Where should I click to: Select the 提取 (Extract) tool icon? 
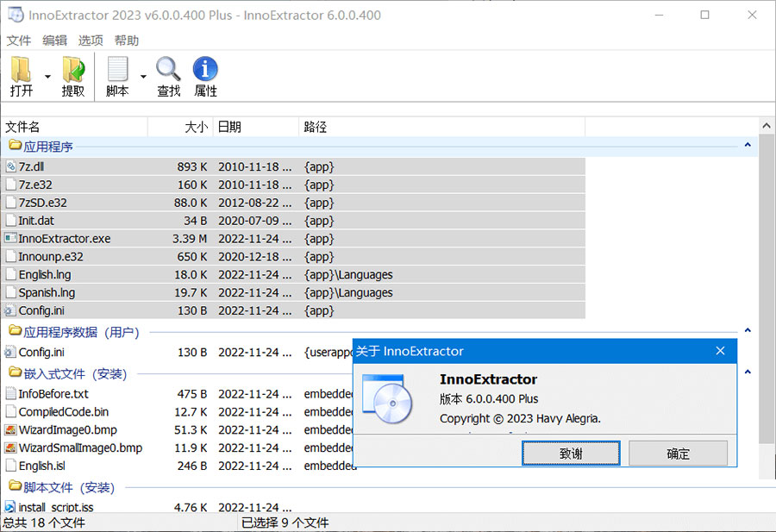coord(73,67)
